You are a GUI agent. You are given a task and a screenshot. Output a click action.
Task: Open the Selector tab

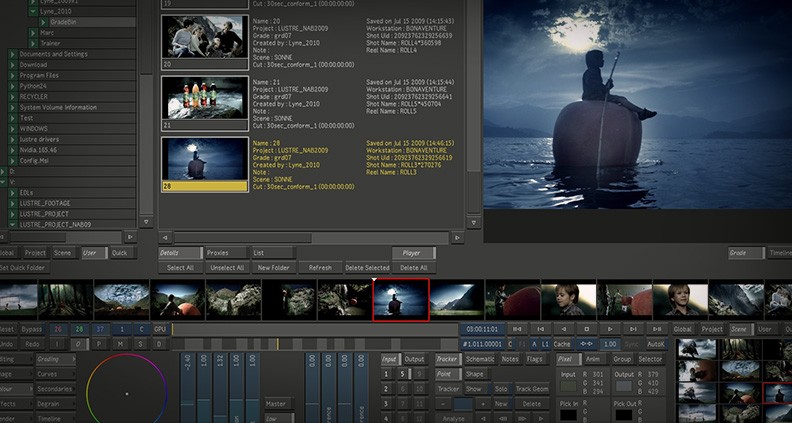[x=650, y=359]
